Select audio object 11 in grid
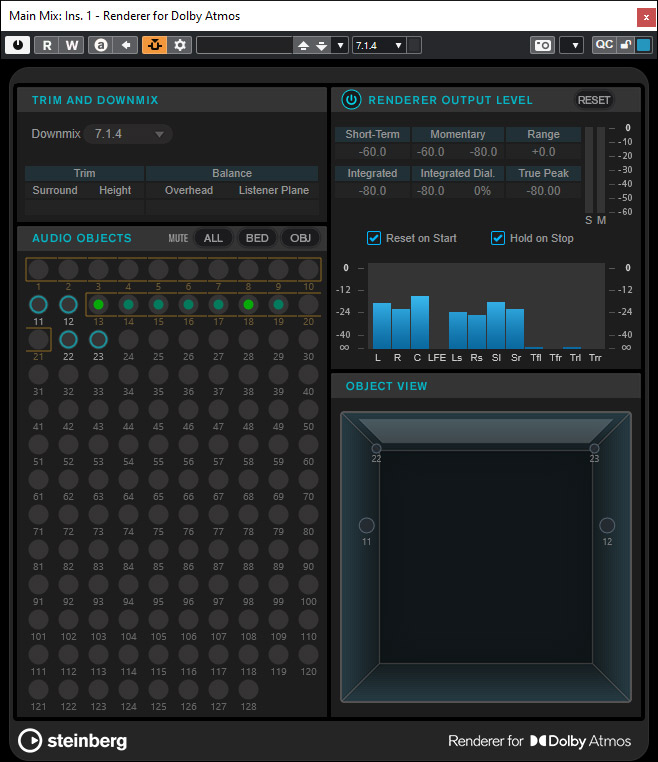The width and height of the screenshot is (658, 762). (x=38, y=305)
